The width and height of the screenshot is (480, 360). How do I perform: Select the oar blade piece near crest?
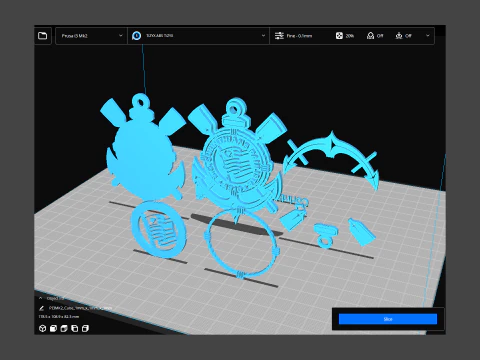[x=293, y=219]
